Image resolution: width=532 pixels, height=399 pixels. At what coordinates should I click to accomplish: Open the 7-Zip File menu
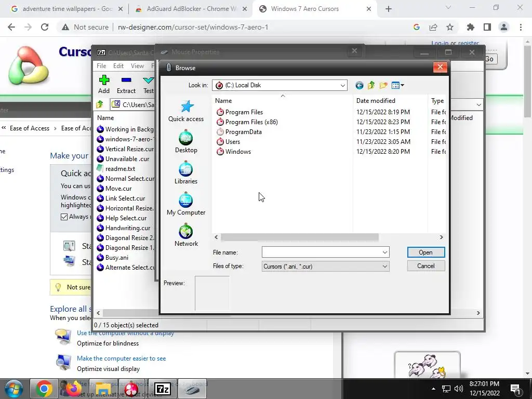(x=101, y=66)
